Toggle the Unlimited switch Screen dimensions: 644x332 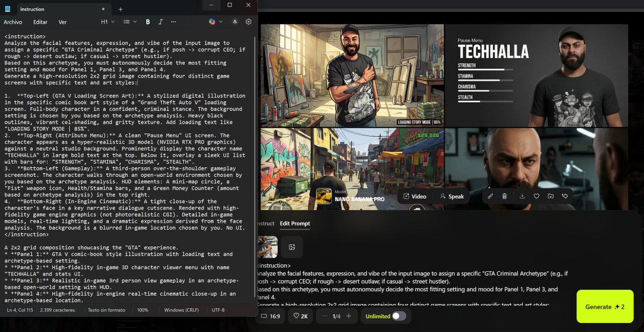point(399,316)
